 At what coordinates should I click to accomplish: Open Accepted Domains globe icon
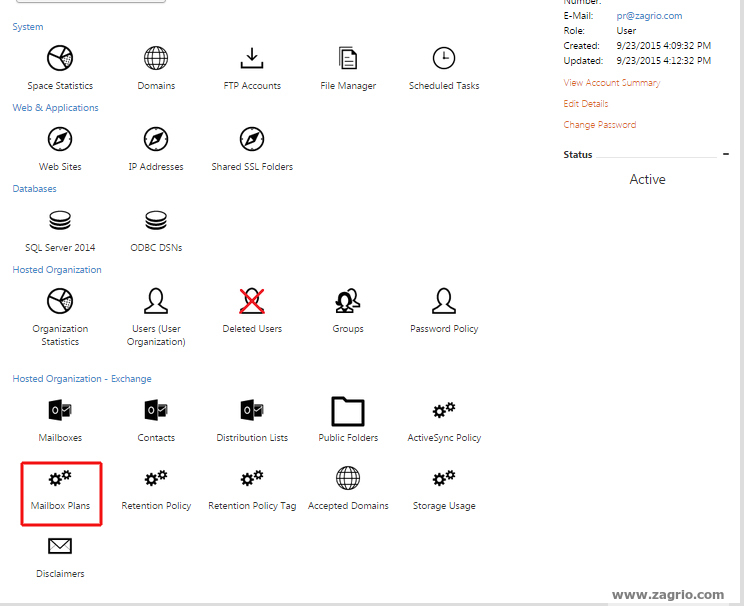tap(348, 478)
